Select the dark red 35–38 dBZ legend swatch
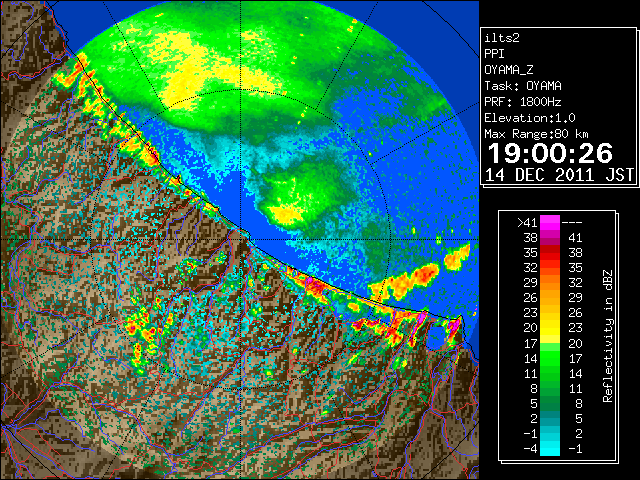This screenshot has width=640, height=480. 550,253
